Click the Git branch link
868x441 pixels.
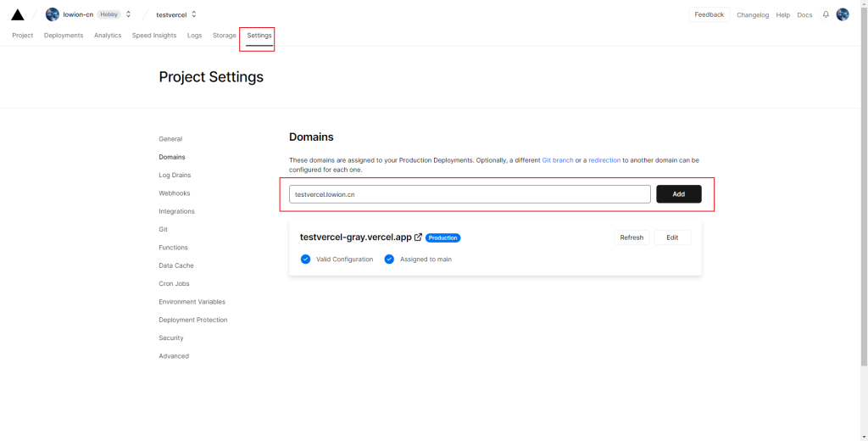558,160
